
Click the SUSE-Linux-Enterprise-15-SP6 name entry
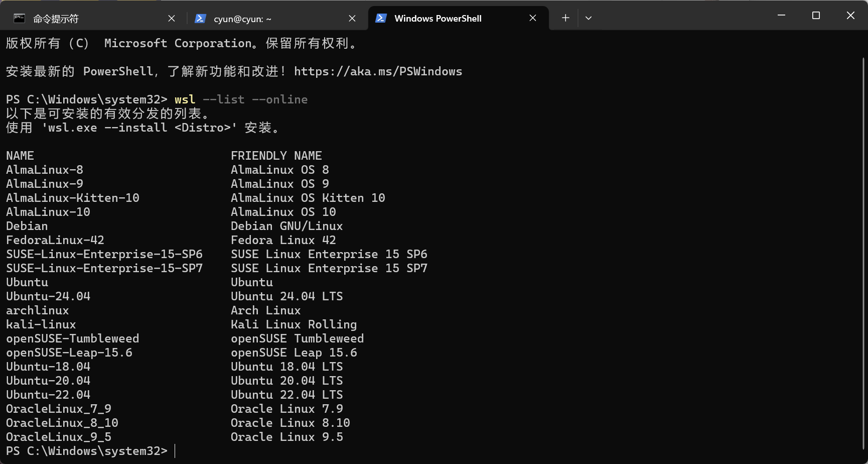104,254
